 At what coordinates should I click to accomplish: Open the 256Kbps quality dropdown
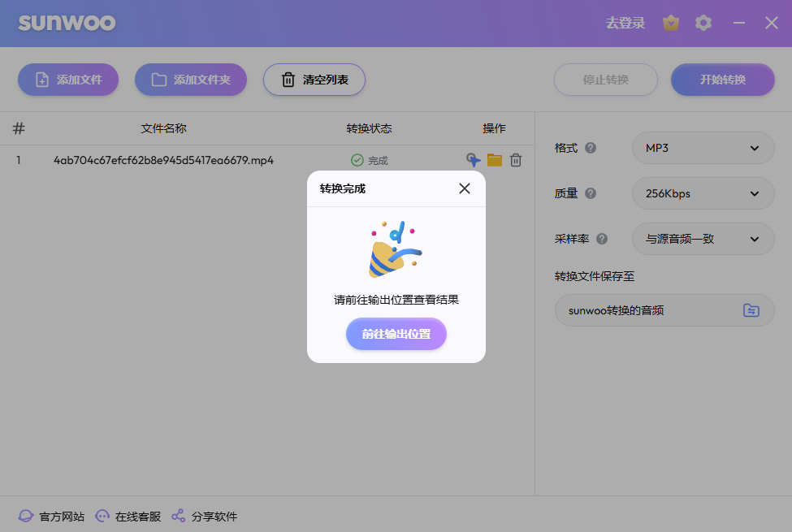703,193
